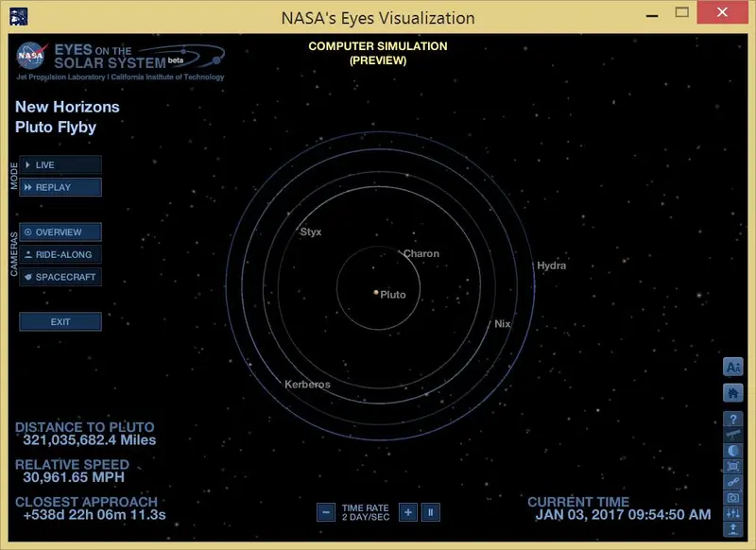Click the distance to Pluto value
The height and width of the screenshot is (550, 756).
90,440
